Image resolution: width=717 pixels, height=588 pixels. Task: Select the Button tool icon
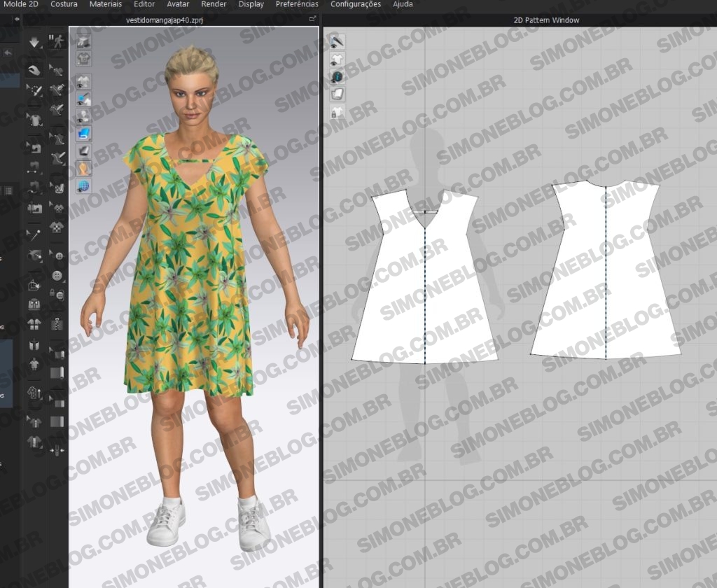(57, 256)
